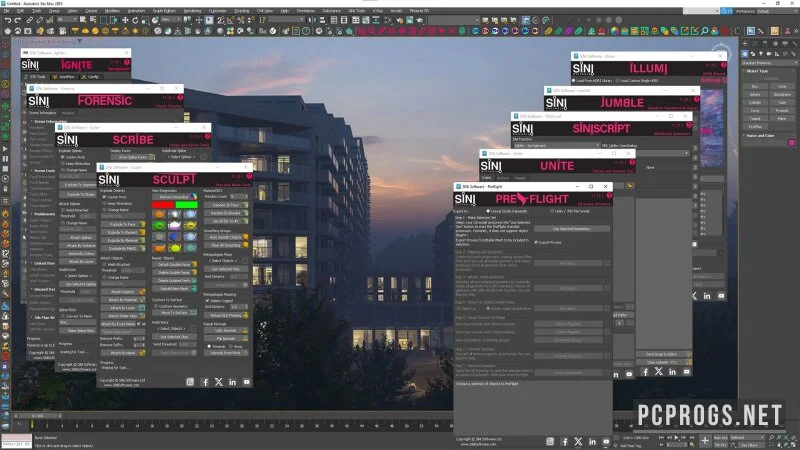The width and height of the screenshot is (800, 450).
Task: Click Use Selected Geometry in PreFlight
Action: [571, 229]
